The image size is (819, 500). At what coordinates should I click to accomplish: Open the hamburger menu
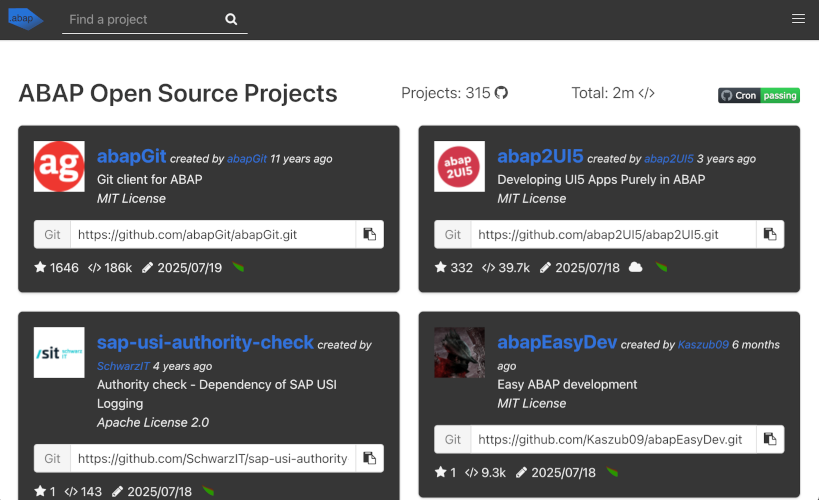[x=798, y=19]
